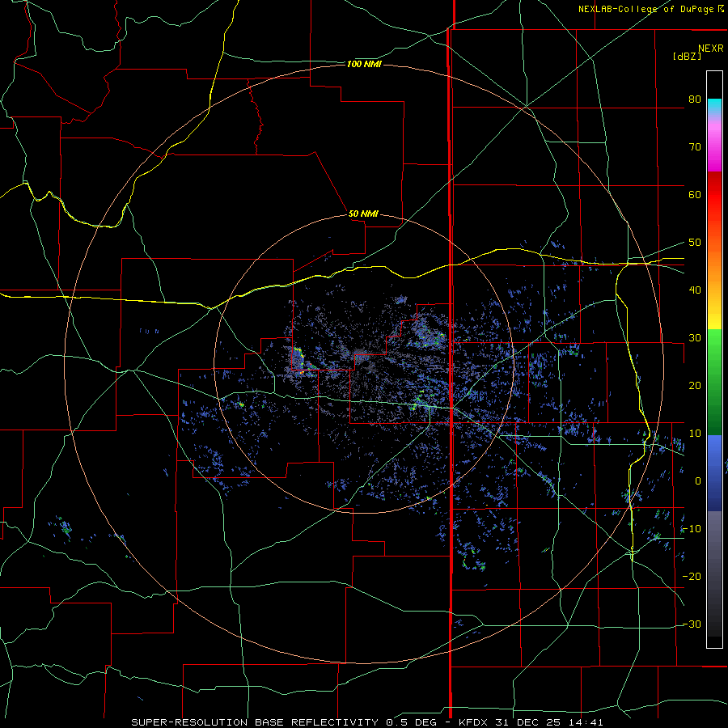Click the cyan top segment of the color bar
The image size is (728, 728).
coord(714,107)
